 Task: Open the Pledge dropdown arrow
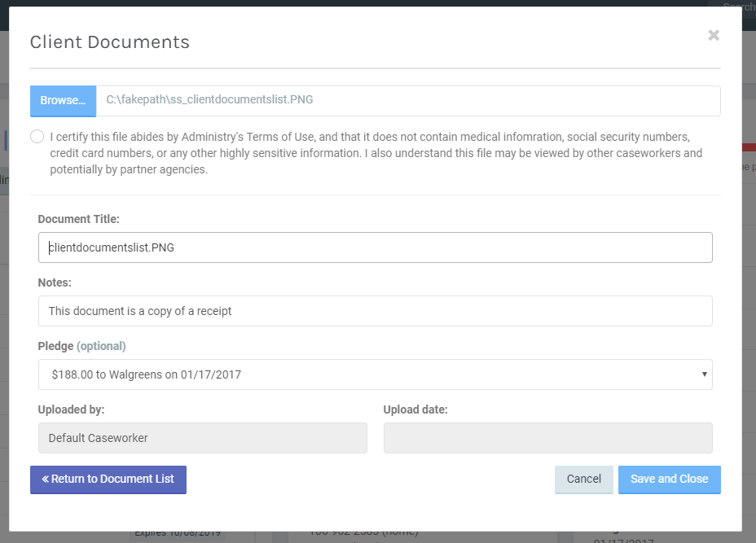pos(705,374)
